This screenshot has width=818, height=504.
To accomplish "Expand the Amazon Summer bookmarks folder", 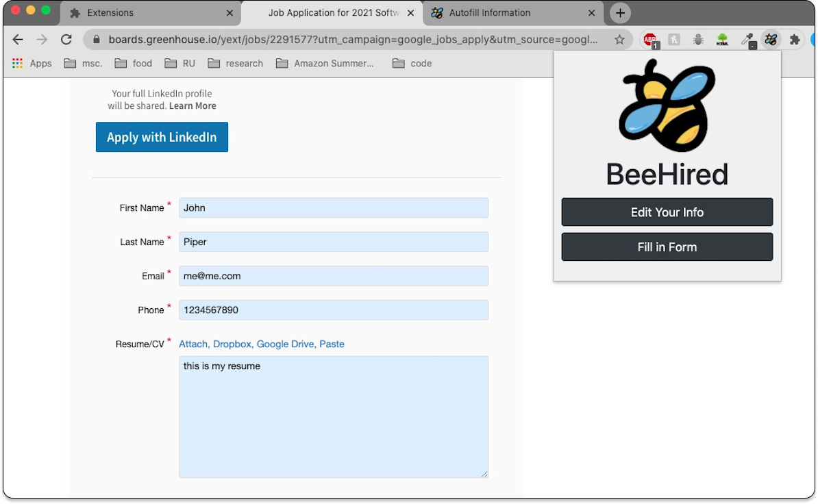I will (x=325, y=63).
